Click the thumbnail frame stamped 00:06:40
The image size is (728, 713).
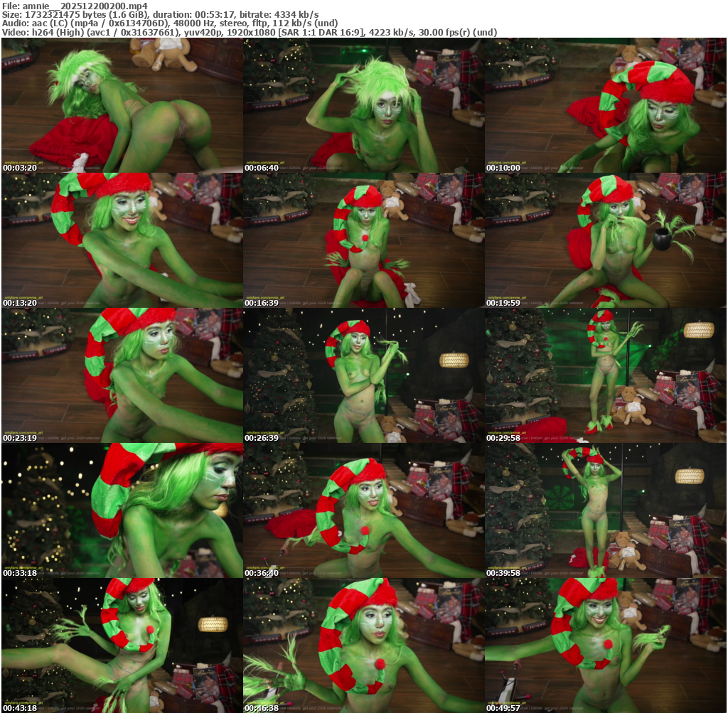[364, 105]
